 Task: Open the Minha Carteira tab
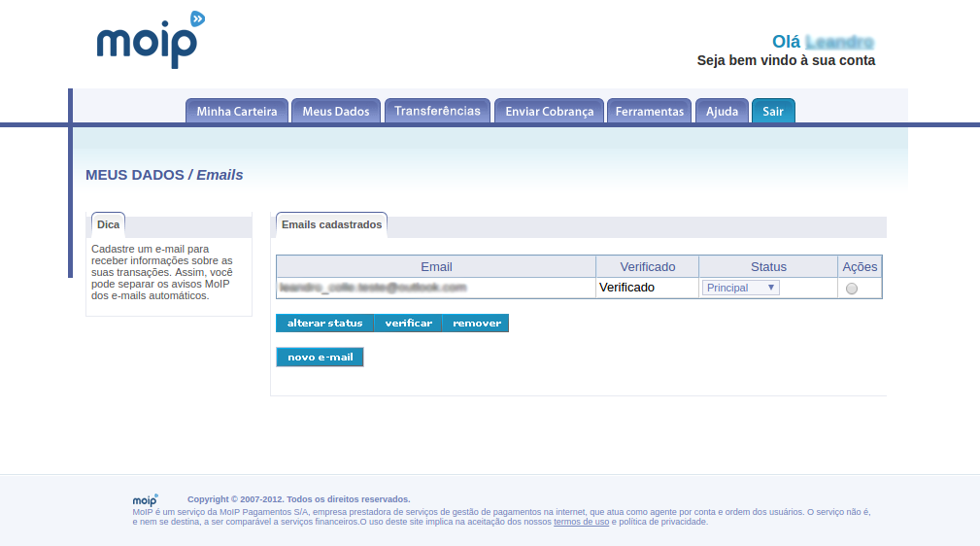237,111
